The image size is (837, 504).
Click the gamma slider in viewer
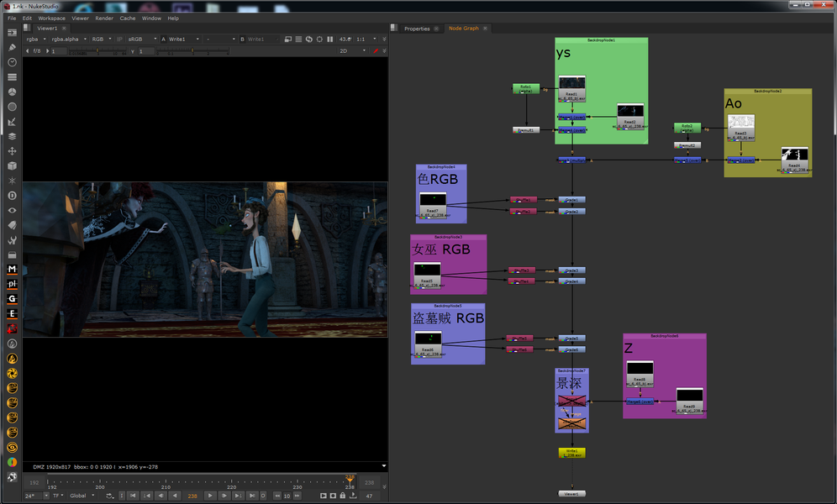point(192,51)
